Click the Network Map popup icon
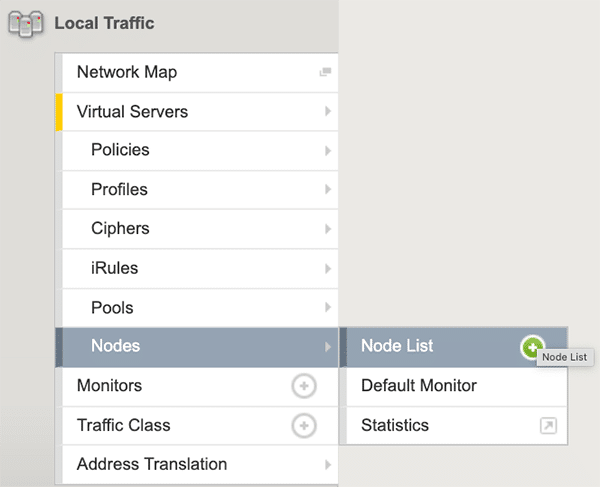Image resolution: width=600 pixels, height=487 pixels. (x=325, y=73)
